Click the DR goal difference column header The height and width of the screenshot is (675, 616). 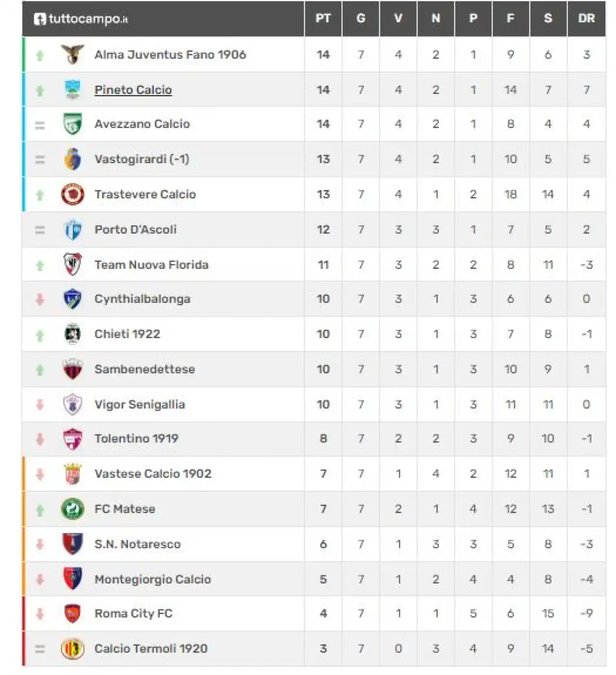point(586,18)
